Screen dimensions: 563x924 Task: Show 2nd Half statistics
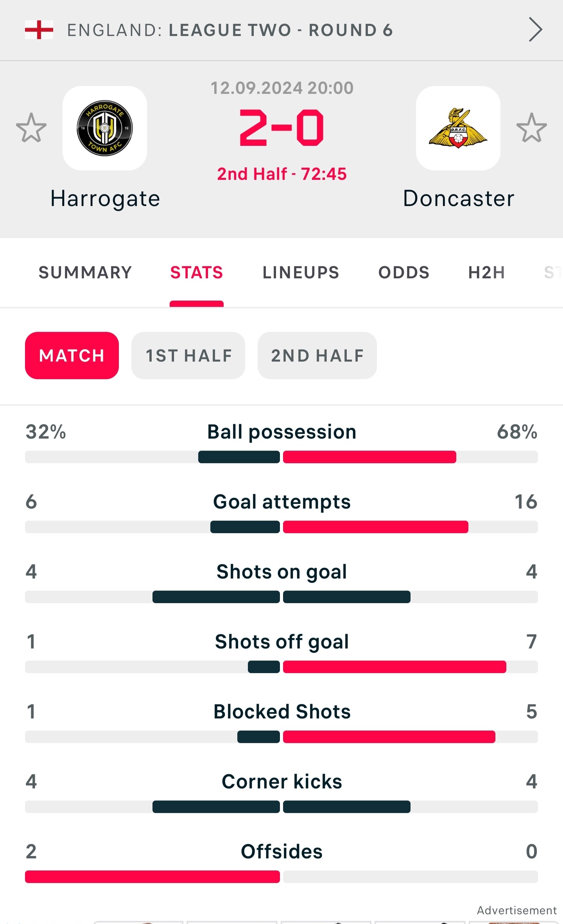[317, 355]
